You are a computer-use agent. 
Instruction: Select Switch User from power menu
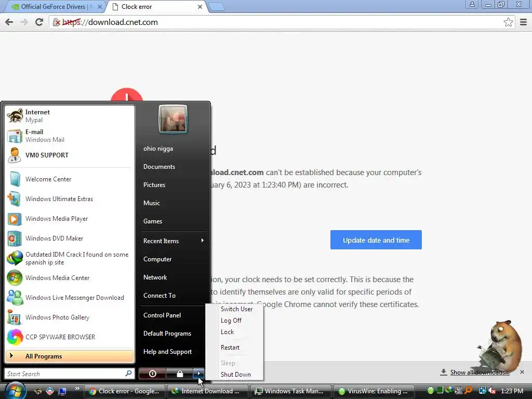[x=236, y=309]
